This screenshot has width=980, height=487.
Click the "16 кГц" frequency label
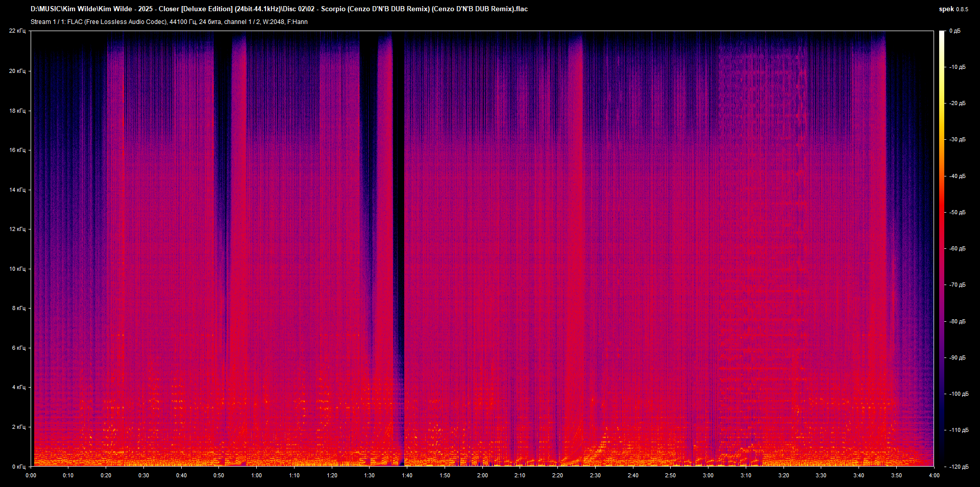17,150
